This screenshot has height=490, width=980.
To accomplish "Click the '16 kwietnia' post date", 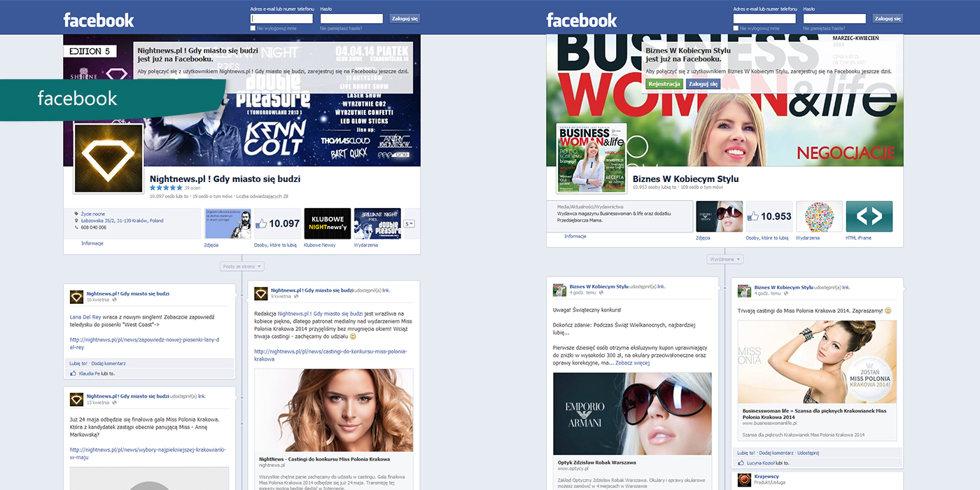I will [99, 300].
